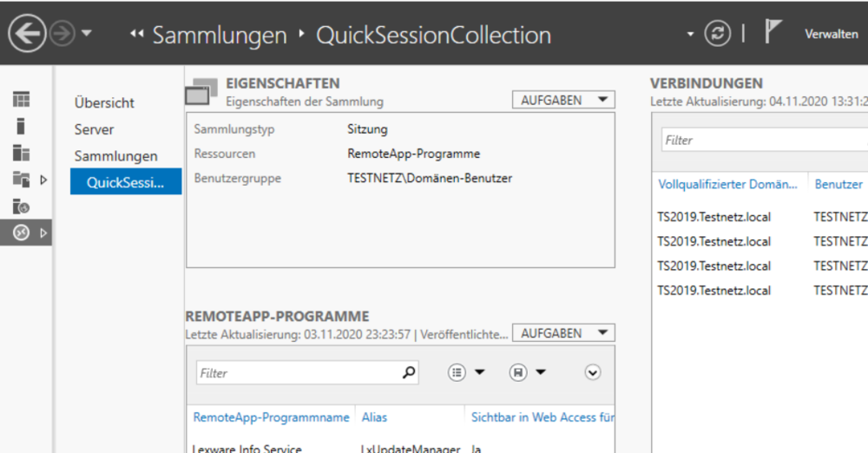Click the forward navigation arrow button
Viewport: 868px width, 453px height.
pos(62,35)
